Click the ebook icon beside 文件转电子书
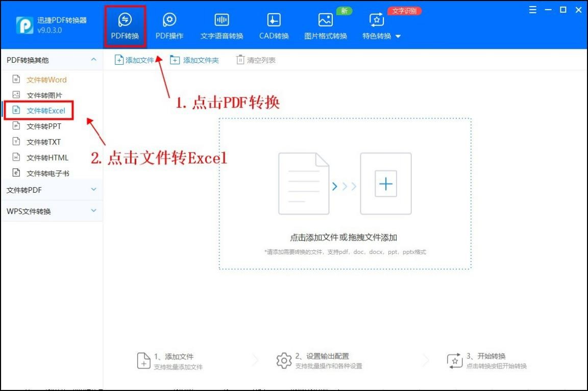The height and width of the screenshot is (391, 588). point(16,172)
